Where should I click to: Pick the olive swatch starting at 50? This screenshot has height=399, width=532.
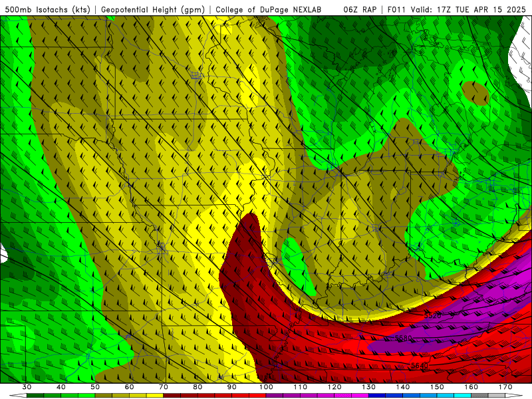(x=104, y=396)
